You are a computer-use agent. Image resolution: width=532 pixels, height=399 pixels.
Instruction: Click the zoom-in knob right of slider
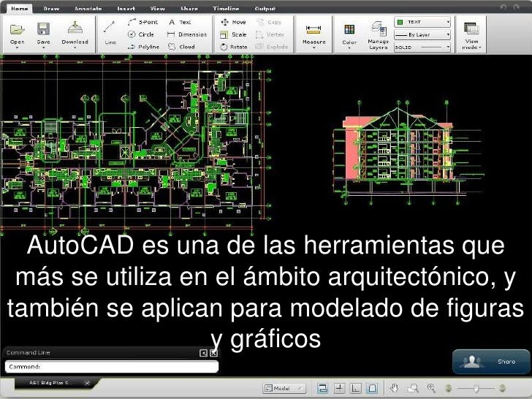point(503,388)
